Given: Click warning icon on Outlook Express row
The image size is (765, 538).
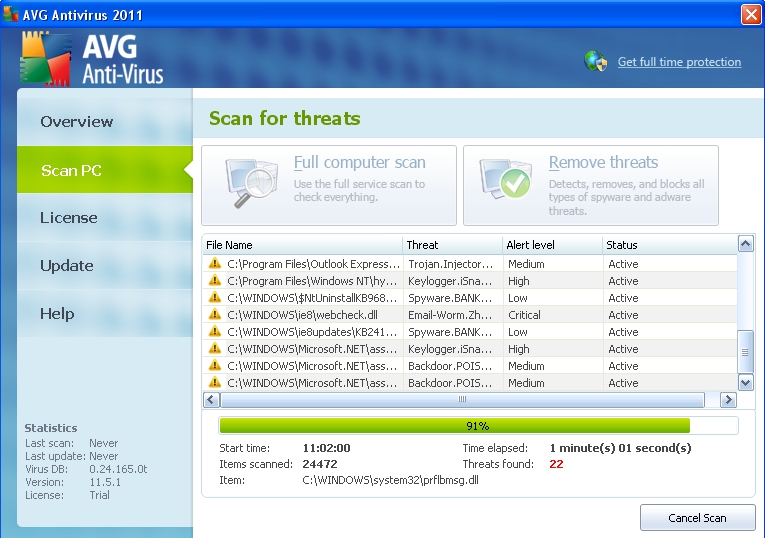Looking at the screenshot, I should 215,263.
